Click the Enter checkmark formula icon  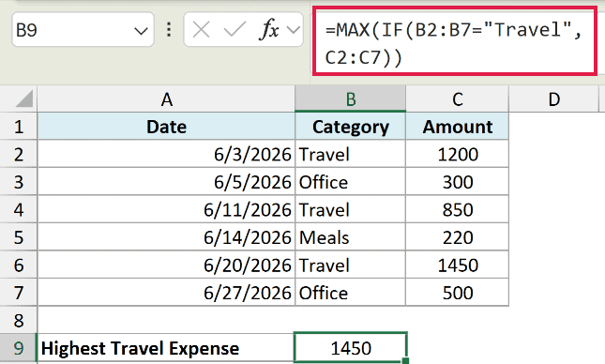point(234,30)
